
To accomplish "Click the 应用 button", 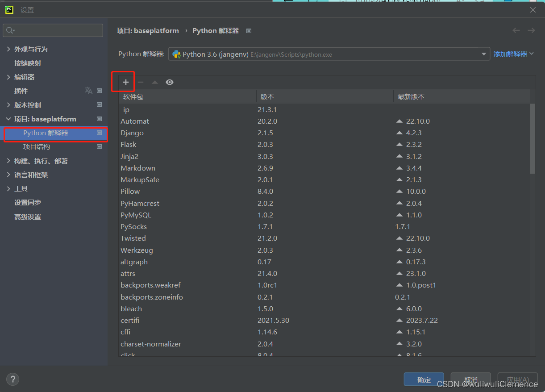I will [517, 379].
